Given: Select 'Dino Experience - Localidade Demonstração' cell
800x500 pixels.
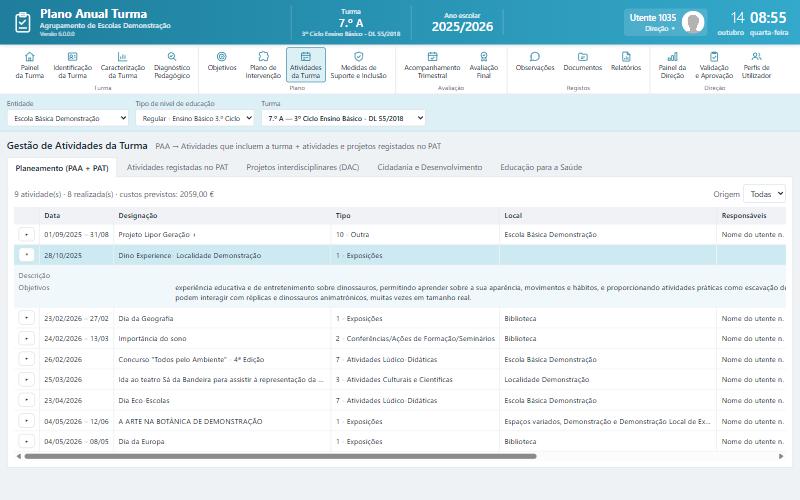Looking at the screenshot, I should pyautogui.click(x=222, y=255).
